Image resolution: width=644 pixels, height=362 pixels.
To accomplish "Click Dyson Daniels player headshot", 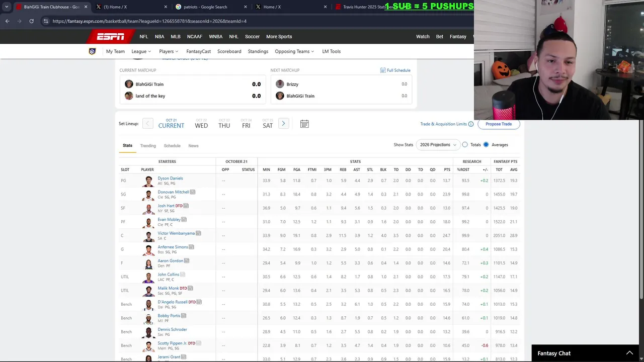I will coord(148,181).
